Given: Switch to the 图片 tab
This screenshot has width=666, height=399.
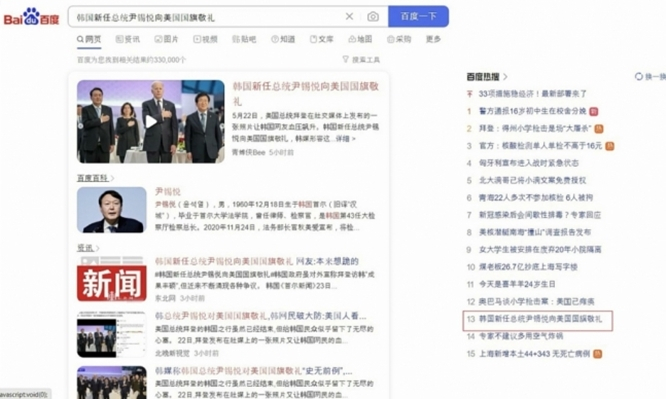Looking at the screenshot, I should [166, 39].
